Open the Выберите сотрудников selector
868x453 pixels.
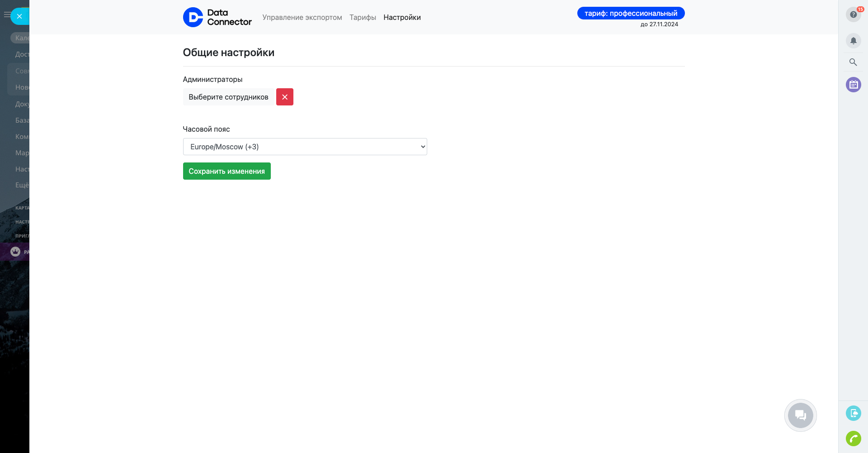point(228,97)
